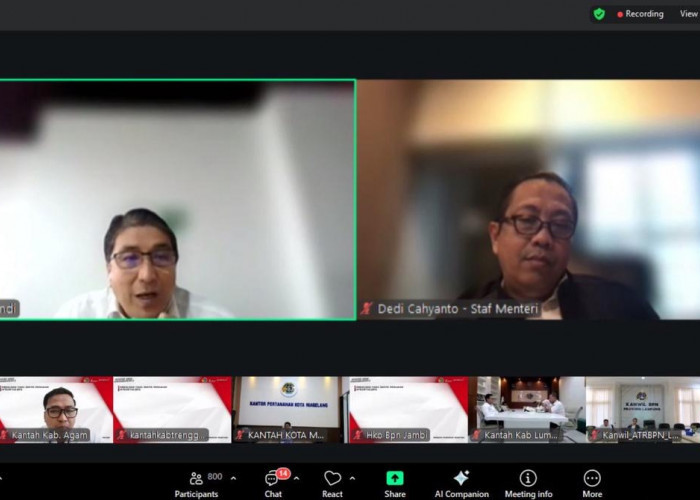Click the green encryption shield icon
The width and height of the screenshot is (700, 500).
click(x=599, y=14)
